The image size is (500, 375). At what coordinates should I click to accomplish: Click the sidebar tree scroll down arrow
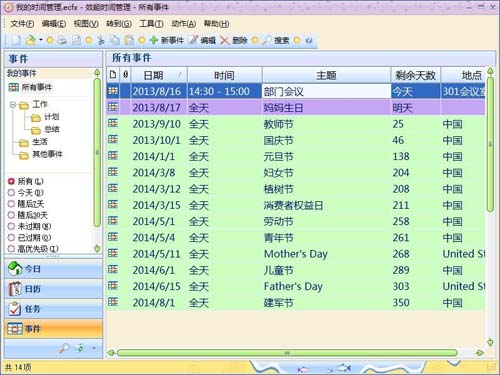(97, 248)
